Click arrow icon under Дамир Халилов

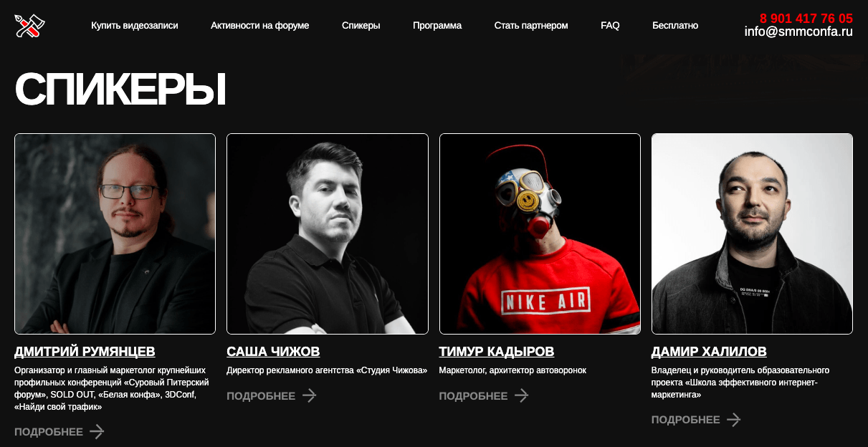tap(733, 419)
